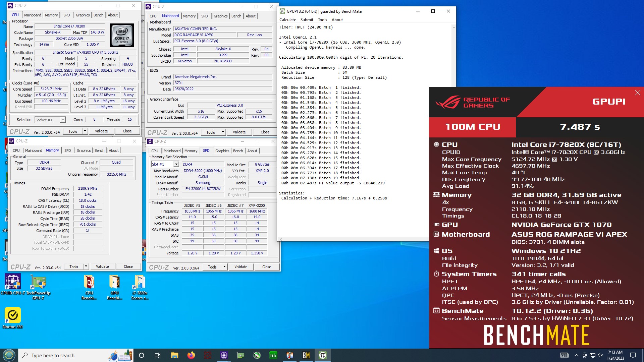Open the GPU-Z graphics card taskbar icon
This screenshot has height=362, width=644.
240,355
